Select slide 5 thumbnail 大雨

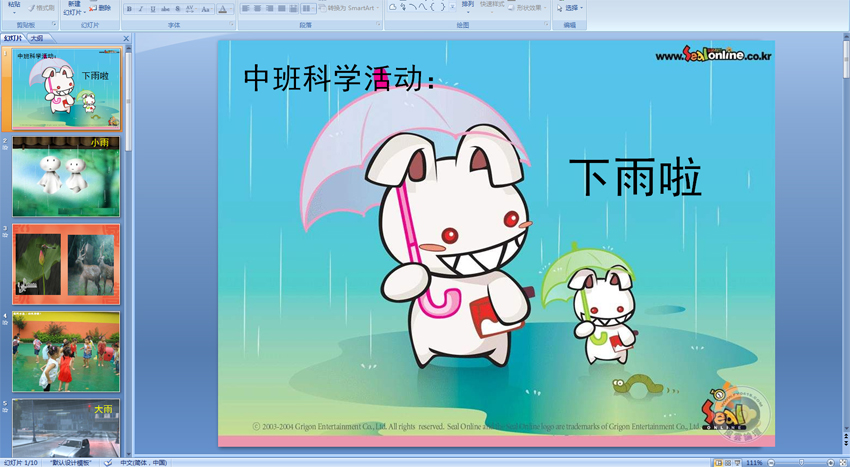click(x=66, y=428)
